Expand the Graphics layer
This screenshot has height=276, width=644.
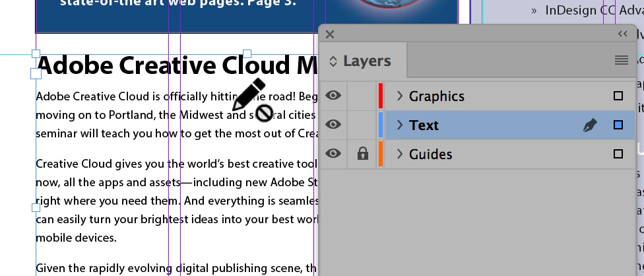[400, 96]
